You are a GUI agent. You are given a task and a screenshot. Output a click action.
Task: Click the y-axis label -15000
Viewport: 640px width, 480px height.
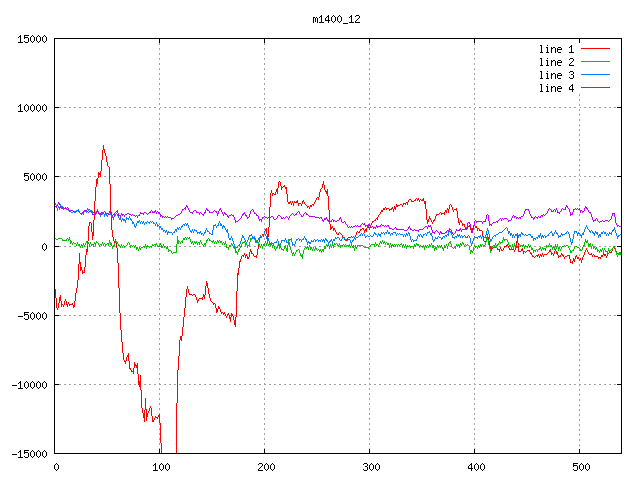click(29, 454)
